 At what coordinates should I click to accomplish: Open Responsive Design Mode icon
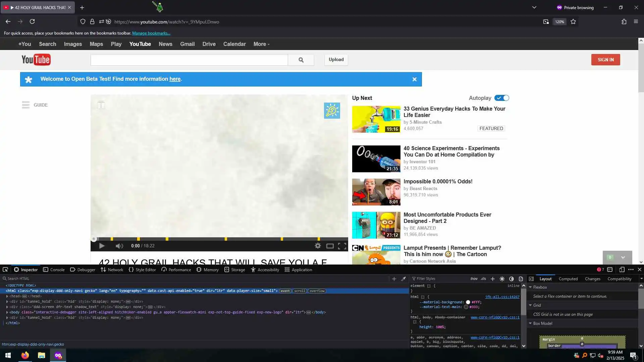(x=622, y=269)
